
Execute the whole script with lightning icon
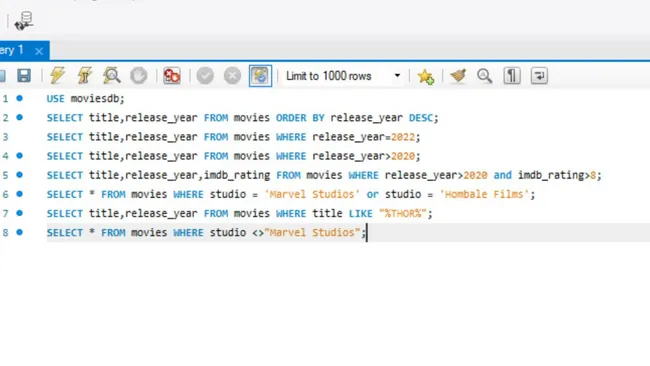coord(57,76)
